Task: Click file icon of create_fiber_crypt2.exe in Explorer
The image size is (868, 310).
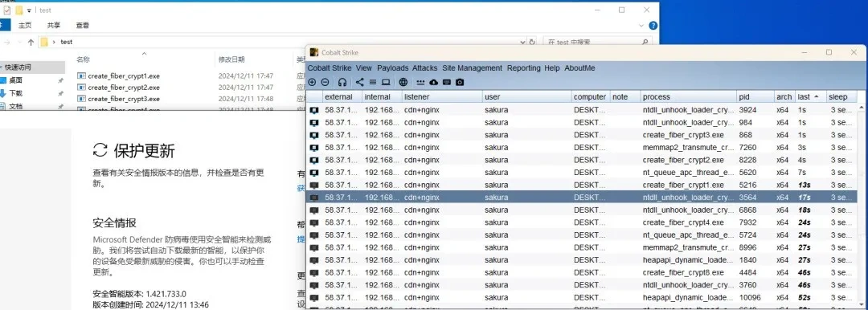Action: (81, 88)
